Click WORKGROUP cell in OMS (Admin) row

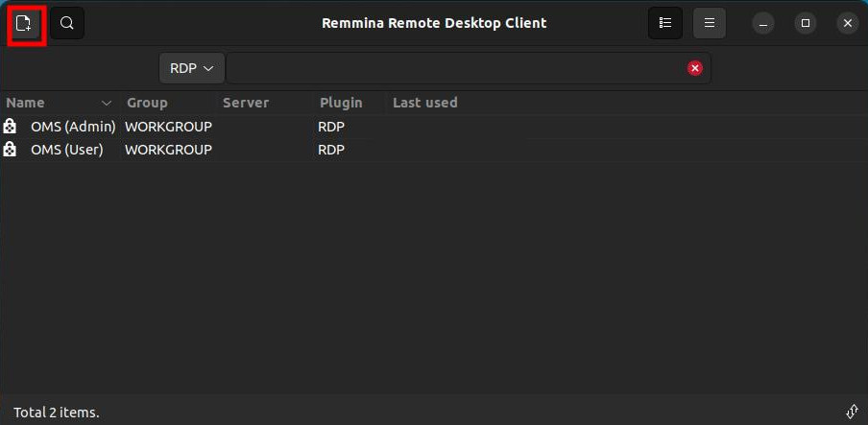(x=168, y=127)
